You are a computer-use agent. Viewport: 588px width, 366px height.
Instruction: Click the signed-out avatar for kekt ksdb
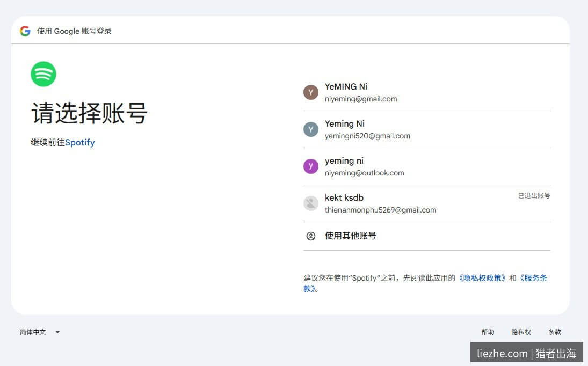point(311,203)
